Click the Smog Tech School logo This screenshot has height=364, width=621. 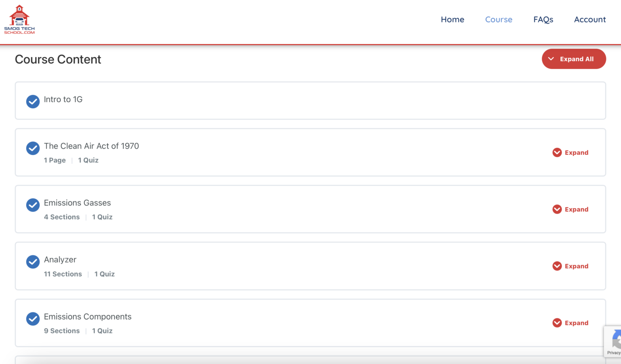point(19,19)
